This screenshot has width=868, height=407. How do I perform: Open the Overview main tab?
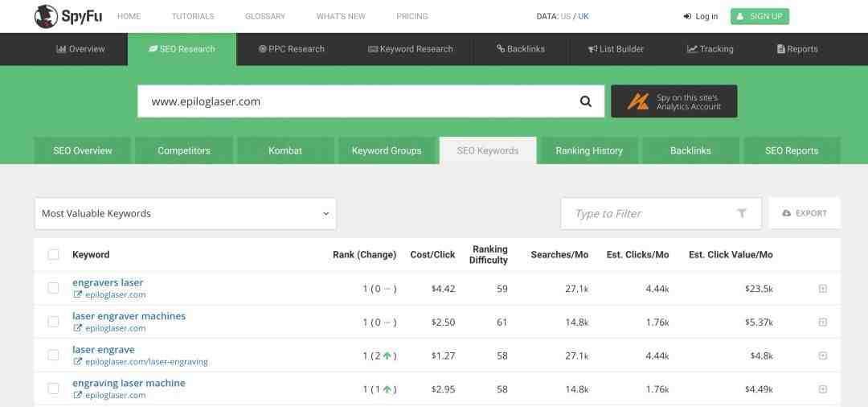[80, 49]
